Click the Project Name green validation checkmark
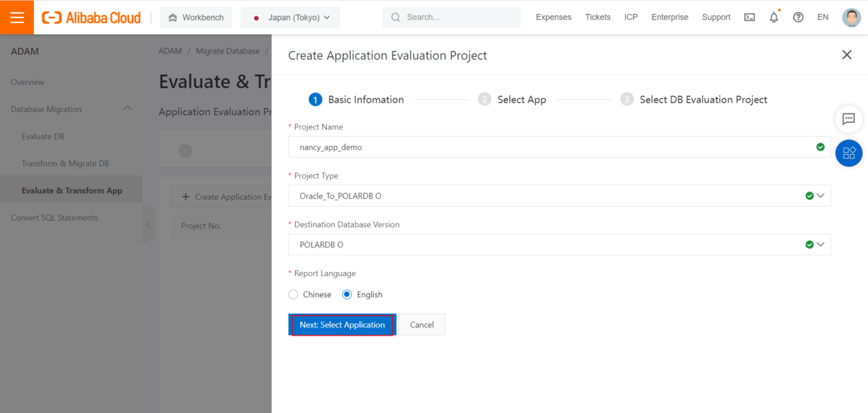This screenshot has height=413, width=868. tap(820, 147)
